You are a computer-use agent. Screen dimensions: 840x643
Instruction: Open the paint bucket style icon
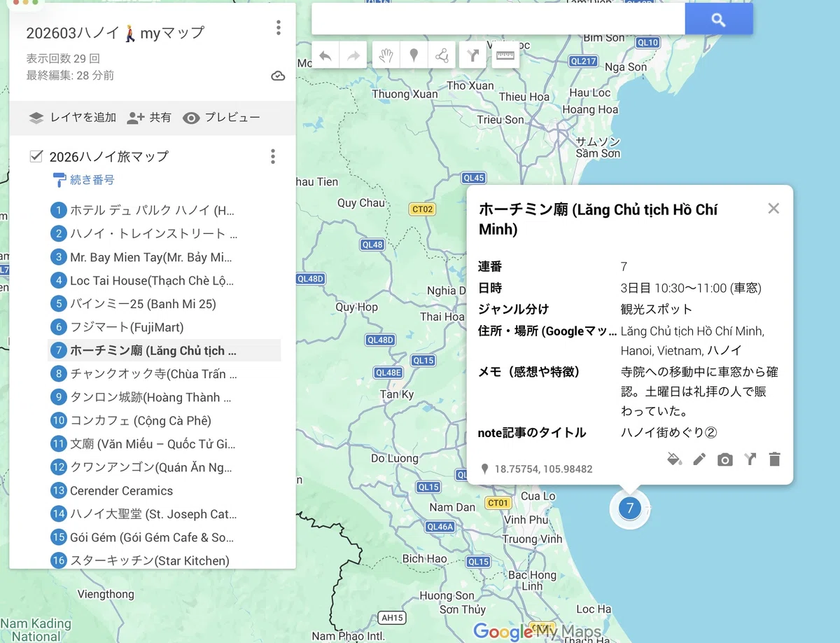click(x=674, y=459)
